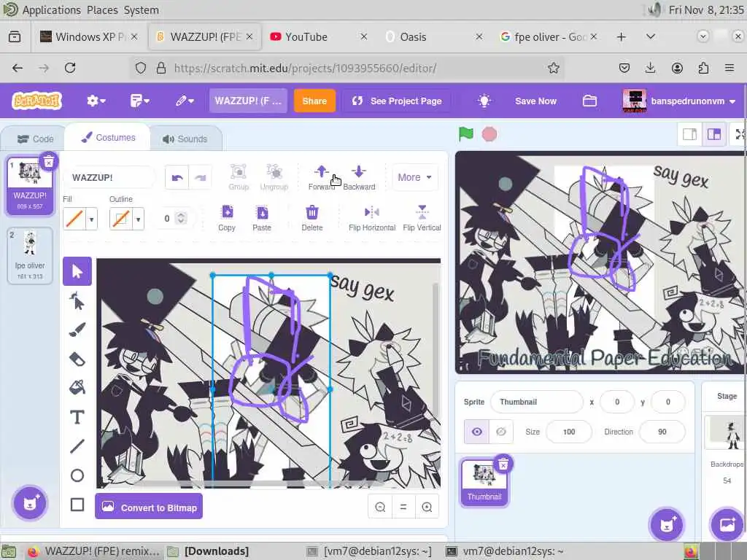
Task: Open the Scratch tutorials lightbulb
Action: [484, 101]
